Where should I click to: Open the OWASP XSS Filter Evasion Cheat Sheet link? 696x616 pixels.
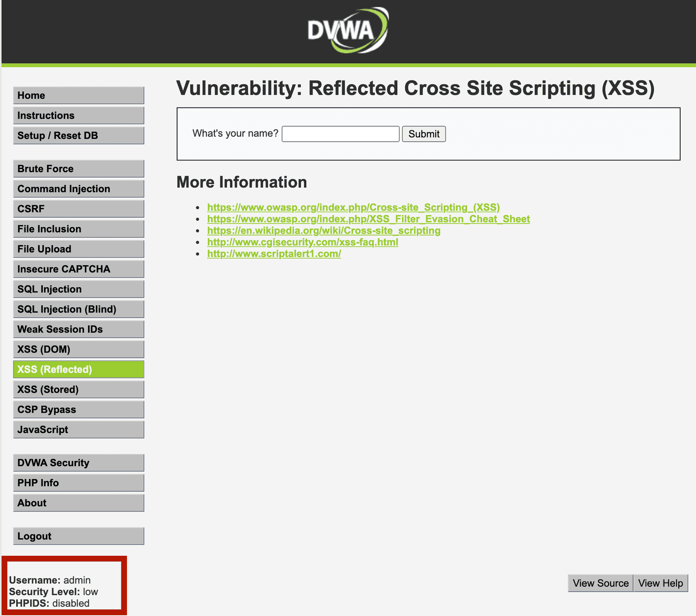[368, 219]
